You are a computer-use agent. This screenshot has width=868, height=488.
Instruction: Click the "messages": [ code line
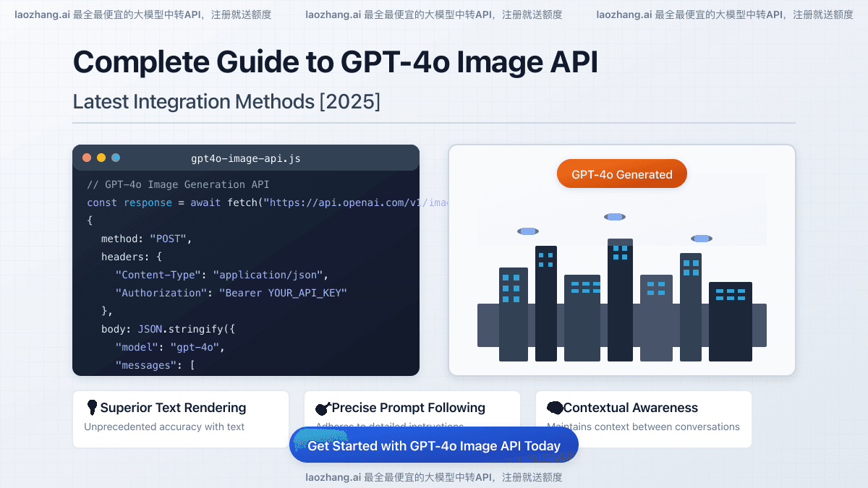(x=156, y=365)
